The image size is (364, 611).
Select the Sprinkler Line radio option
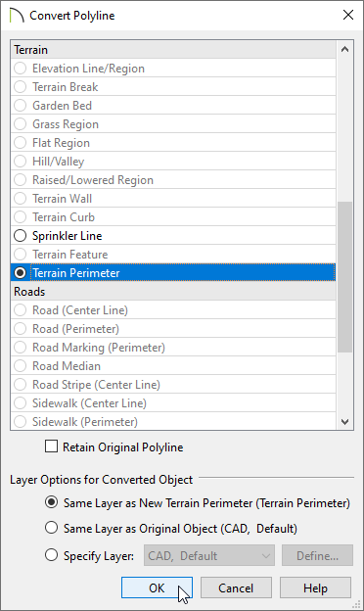click(x=21, y=236)
